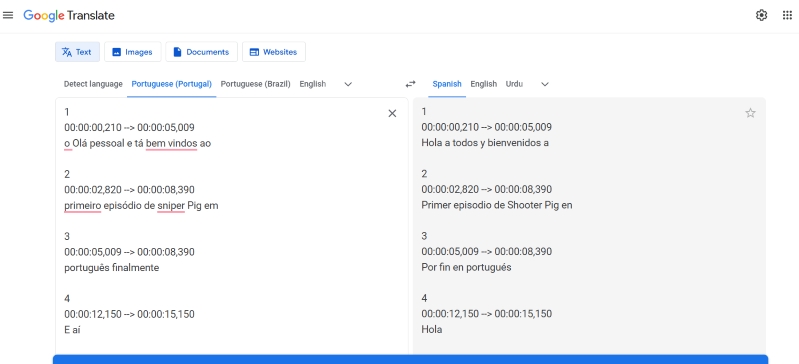The image size is (799, 364).
Task: Switch to Images translation mode
Action: (x=132, y=52)
